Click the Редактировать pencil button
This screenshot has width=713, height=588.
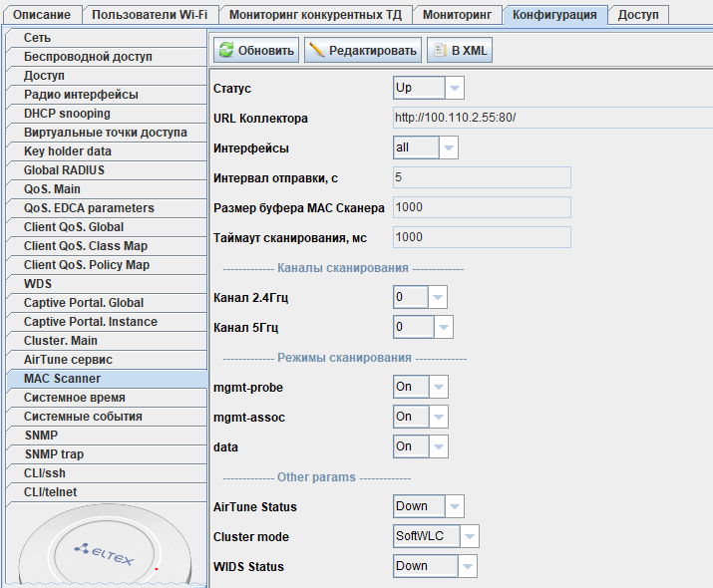[x=363, y=50]
